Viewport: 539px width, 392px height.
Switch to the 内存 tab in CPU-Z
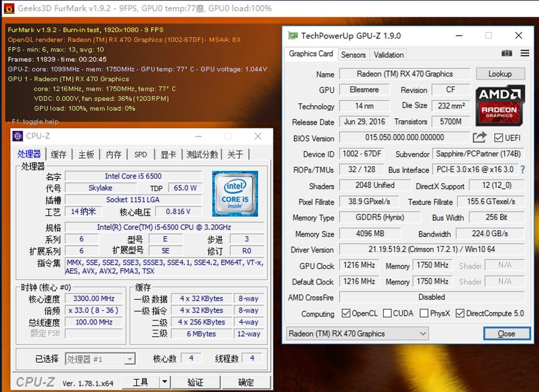(114, 154)
